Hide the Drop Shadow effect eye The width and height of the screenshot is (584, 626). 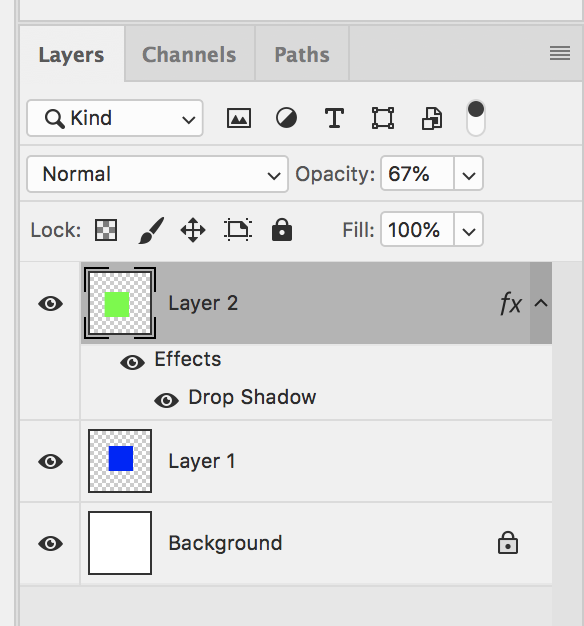click(166, 400)
